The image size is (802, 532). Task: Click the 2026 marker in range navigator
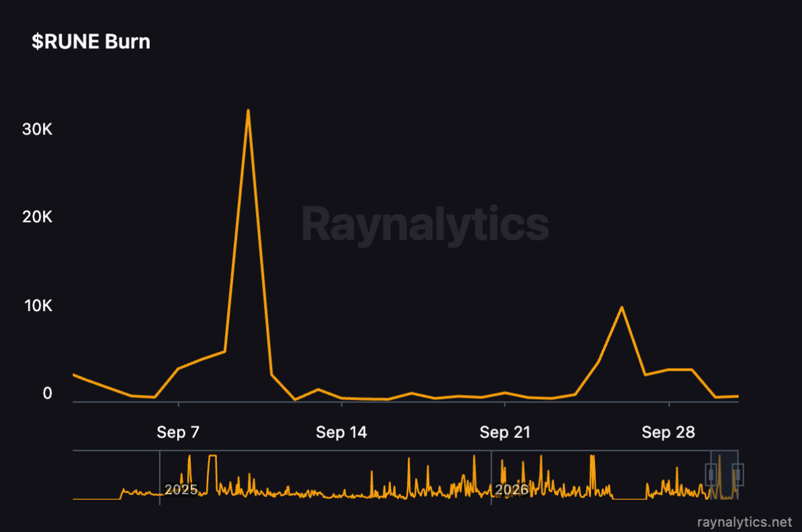click(511, 490)
